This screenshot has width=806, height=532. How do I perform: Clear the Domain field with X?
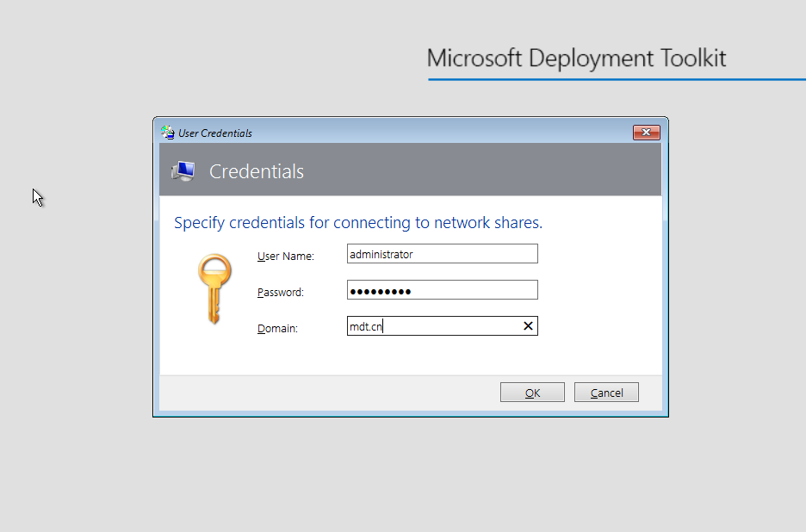pos(528,326)
